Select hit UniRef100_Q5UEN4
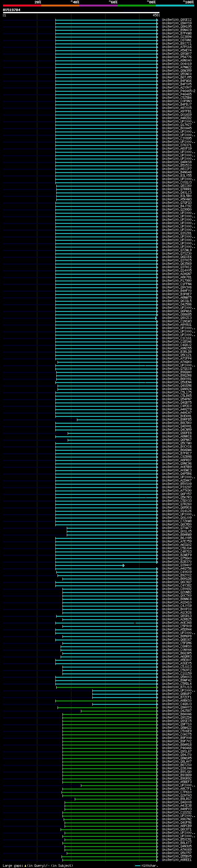Screen dimensions: 197x868 coord(177,382)
